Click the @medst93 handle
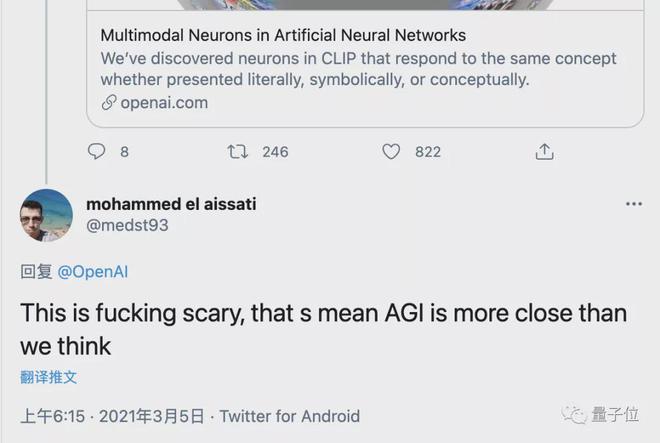The image size is (660, 443). 127,225
